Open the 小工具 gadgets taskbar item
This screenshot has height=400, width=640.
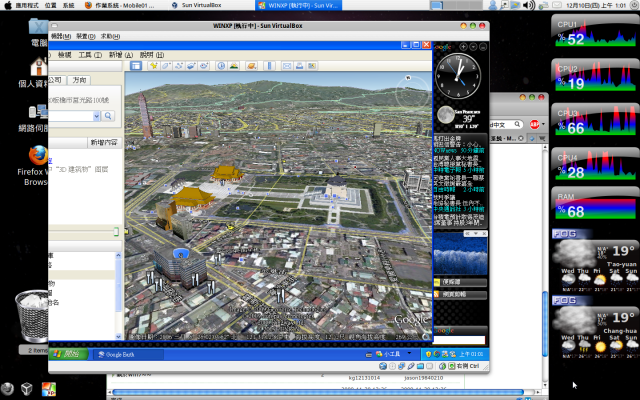388,354
